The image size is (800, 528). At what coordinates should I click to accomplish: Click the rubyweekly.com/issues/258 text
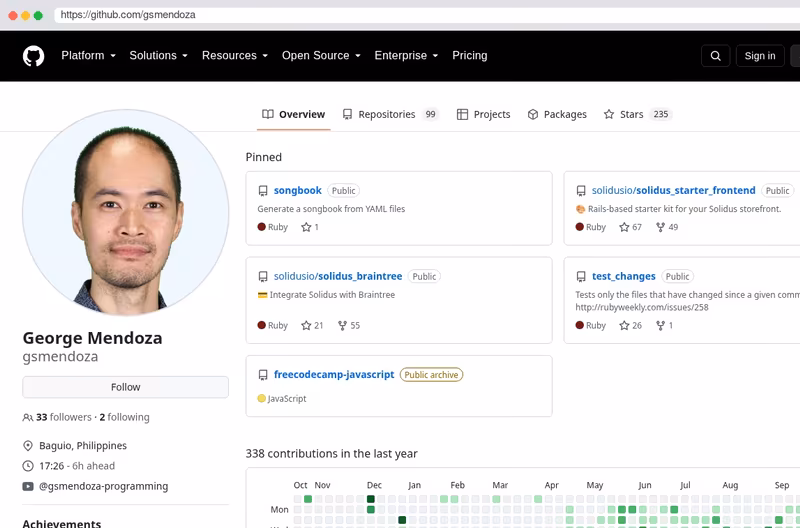(642, 307)
